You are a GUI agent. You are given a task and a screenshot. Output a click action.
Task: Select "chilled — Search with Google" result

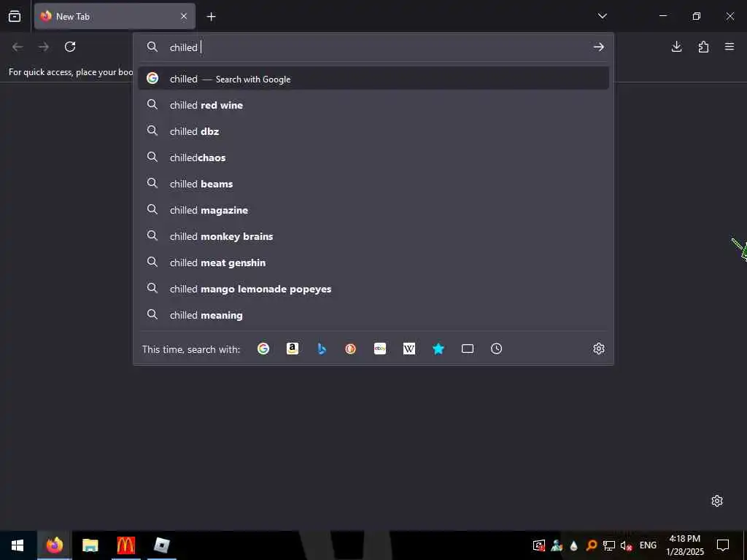[x=373, y=79]
